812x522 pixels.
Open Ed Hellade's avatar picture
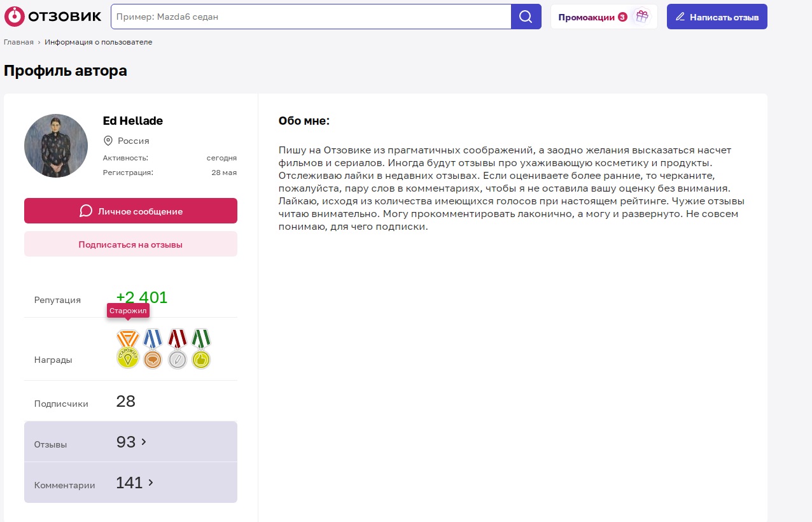point(56,146)
